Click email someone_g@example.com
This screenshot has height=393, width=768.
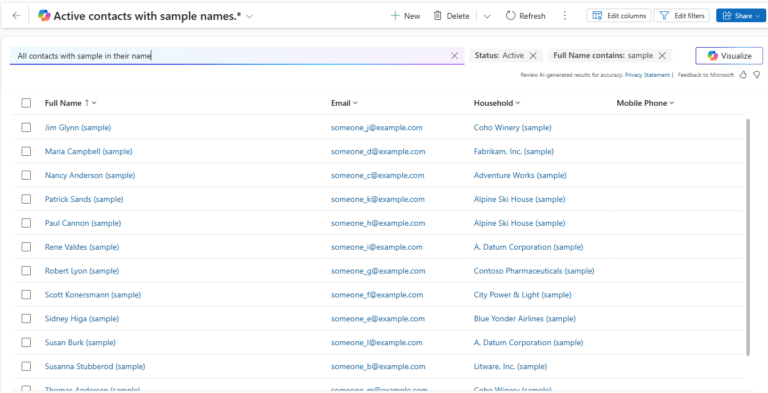378,270
